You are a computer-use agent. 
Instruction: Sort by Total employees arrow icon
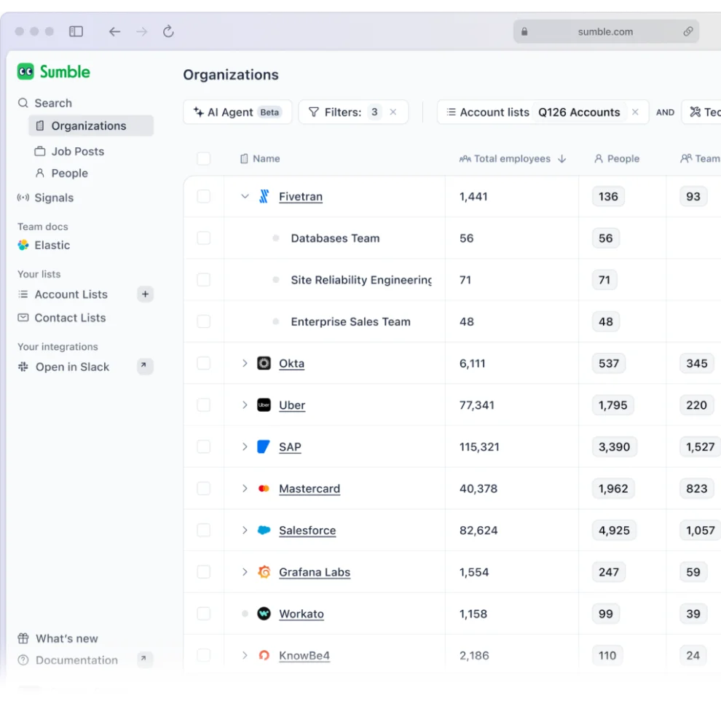click(x=562, y=159)
